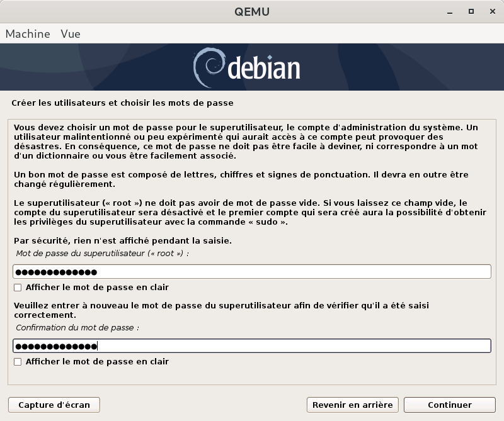Image resolution: width=504 pixels, height=421 pixels.
Task: Click the Revenir en arrière button
Action: click(352, 405)
